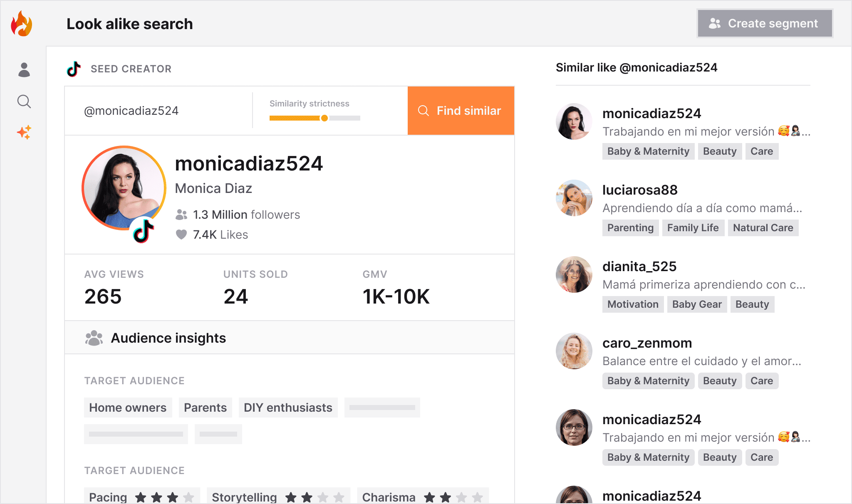Open the profile person sidebar icon
This screenshot has width=852, height=504.
click(x=24, y=70)
